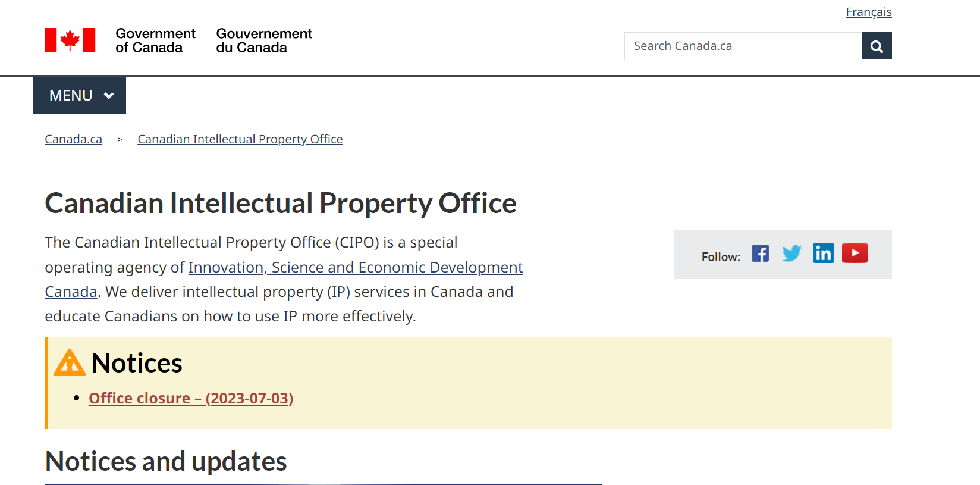Click the Government of Canada wordmark text
This screenshot has width=980, height=485.
(x=155, y=40)
